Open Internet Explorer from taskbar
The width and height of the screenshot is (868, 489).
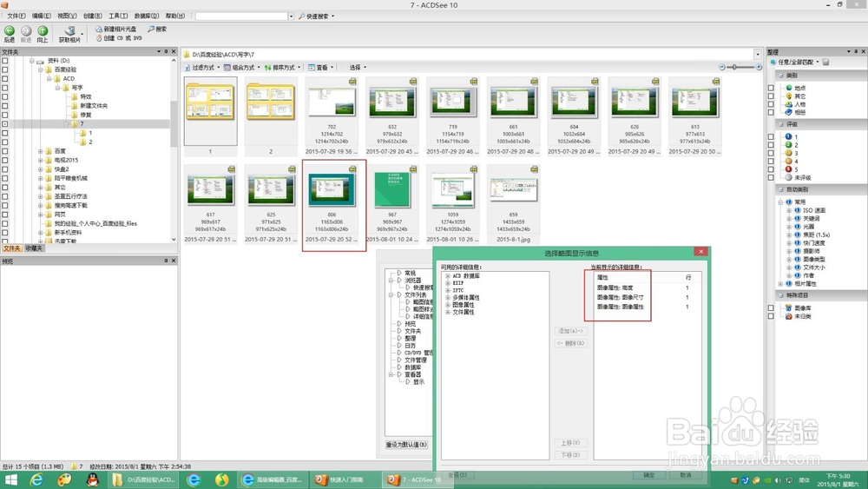(36, 479)
